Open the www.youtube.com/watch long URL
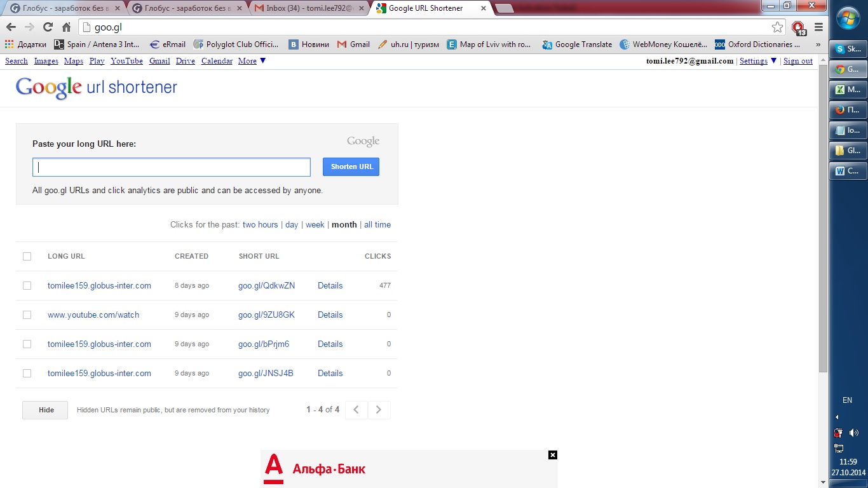 pyautogui.click(x=93, y=315)
